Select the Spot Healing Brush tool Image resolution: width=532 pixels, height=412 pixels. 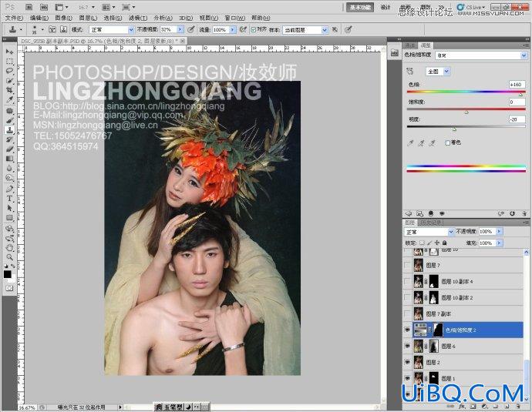click(x=9, y=111)
